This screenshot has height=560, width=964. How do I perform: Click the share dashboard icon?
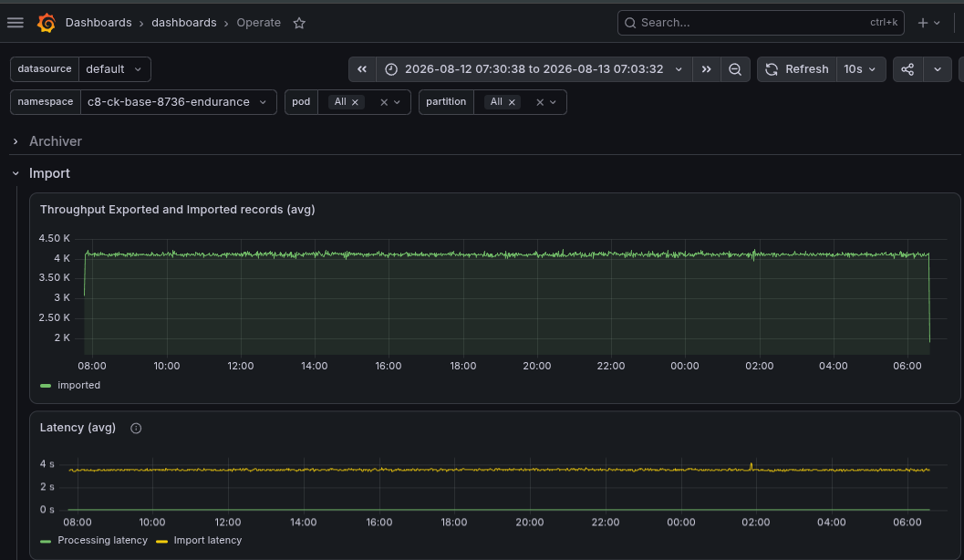click(907, 69)
